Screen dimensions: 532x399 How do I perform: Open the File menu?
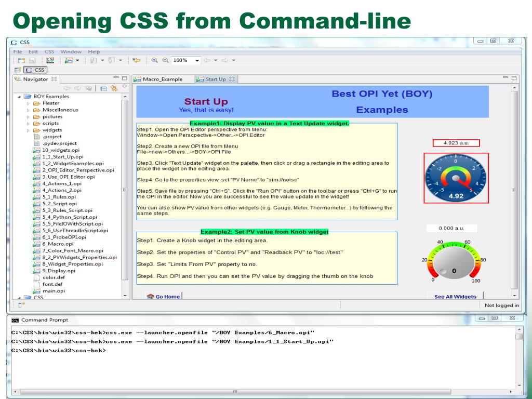pos(17,51)
